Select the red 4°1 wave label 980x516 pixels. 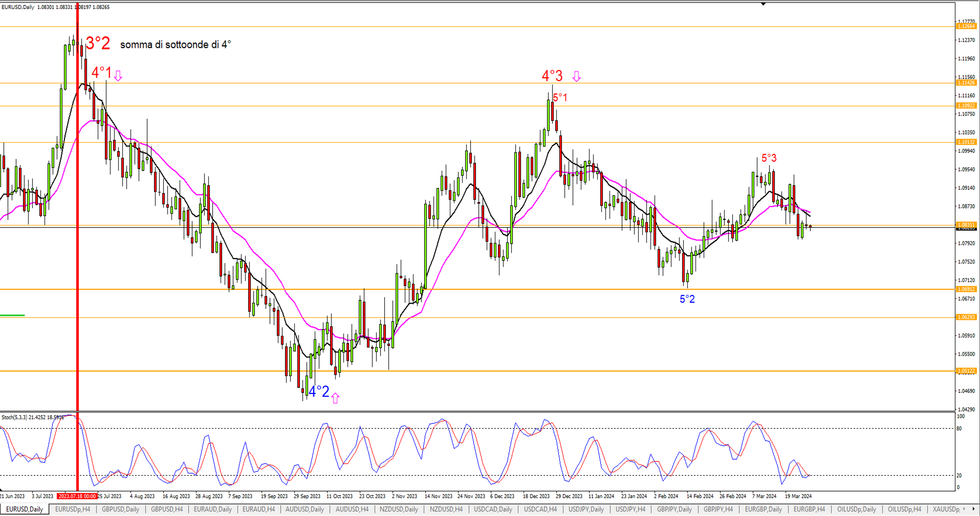coord(102,72)
